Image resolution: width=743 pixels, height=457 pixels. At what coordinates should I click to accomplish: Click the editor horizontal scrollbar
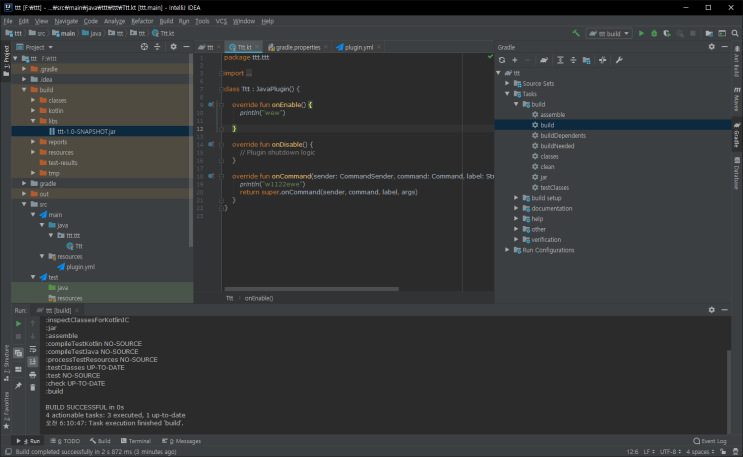point(311,289)
